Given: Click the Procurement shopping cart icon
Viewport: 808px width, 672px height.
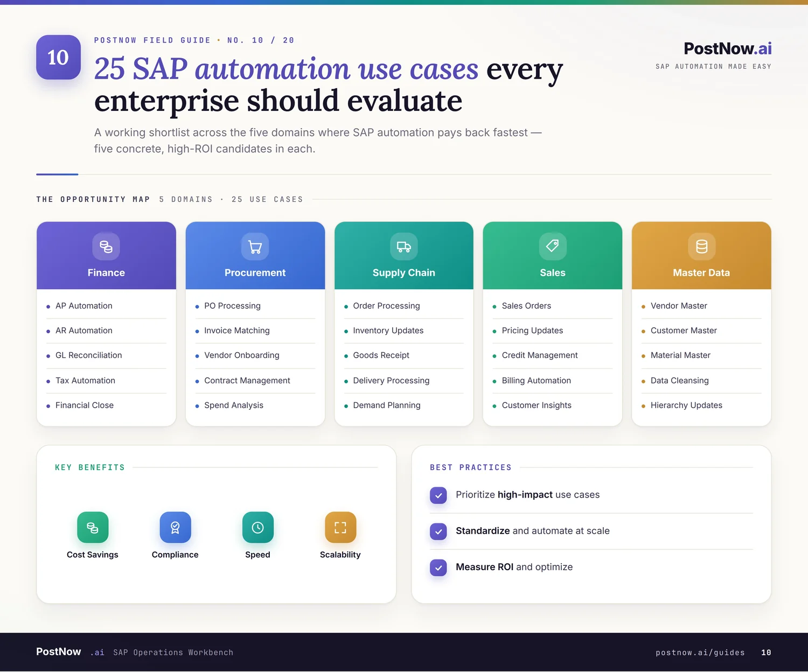Looking at the screenshot, I should tap(255, 247).
